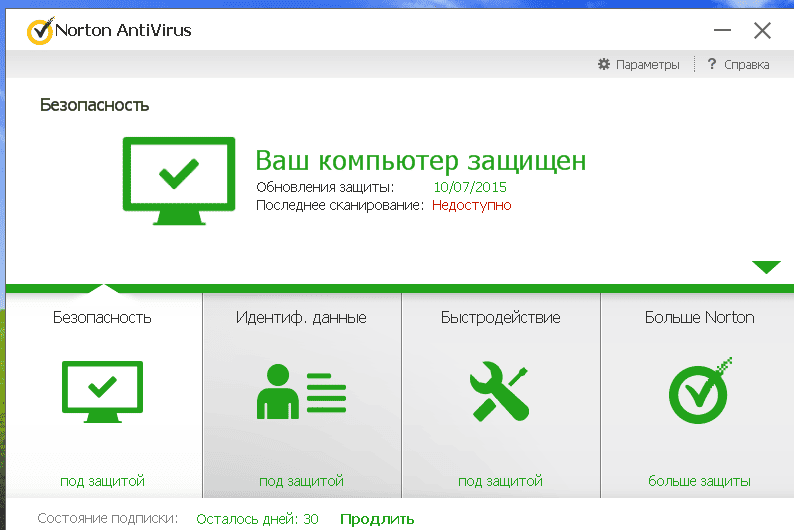This screenshot has height=530, width=794.
Task: Click the person identity data icon
Action: click(301, 391)
